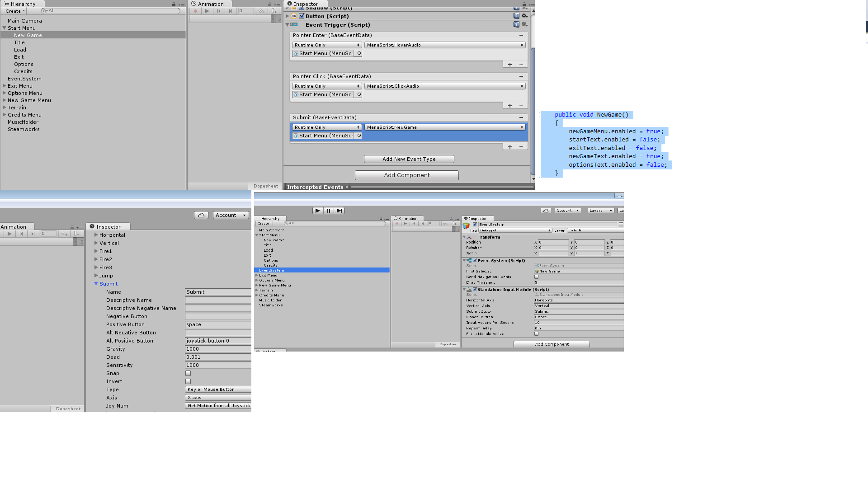
Task: Click the top Inspector vertical scrollbar
Action: (533, 111)
